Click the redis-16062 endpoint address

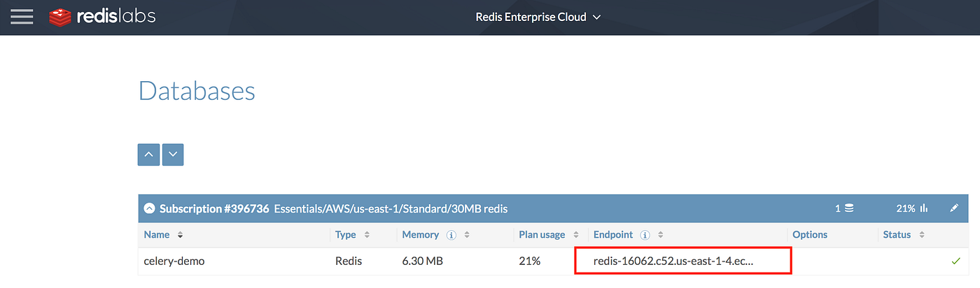coord(673,261)
